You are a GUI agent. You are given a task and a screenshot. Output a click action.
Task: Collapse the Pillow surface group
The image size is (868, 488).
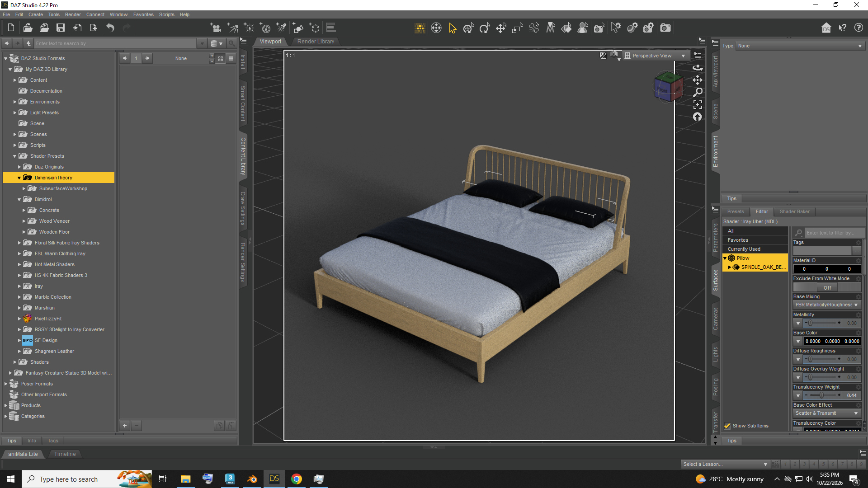click(725, 258)
